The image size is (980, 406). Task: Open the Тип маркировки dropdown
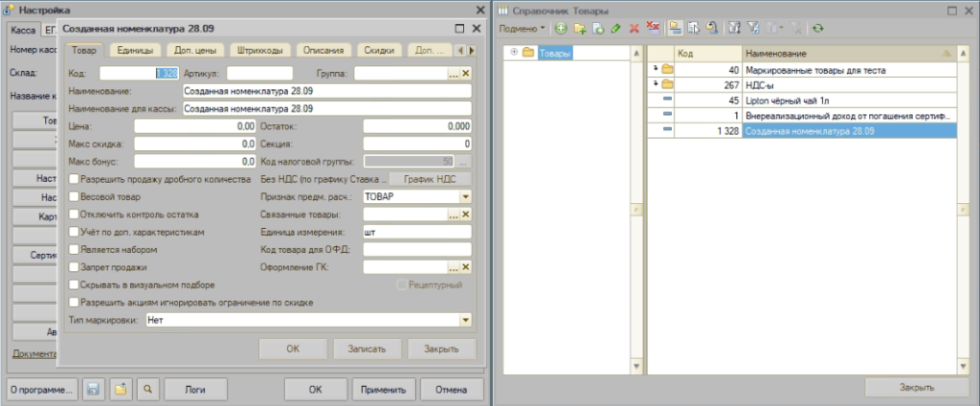click(x=465, y=320)
